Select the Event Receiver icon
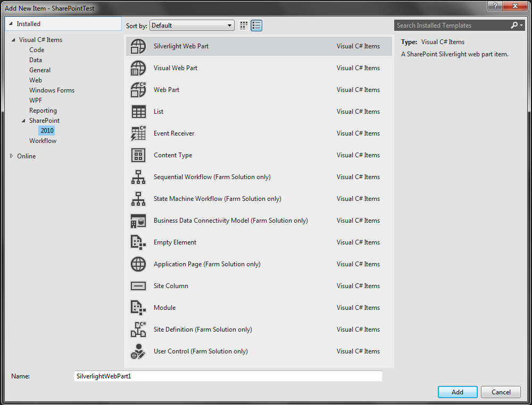Viewport: 532px width, 405px height. (138, 133)
